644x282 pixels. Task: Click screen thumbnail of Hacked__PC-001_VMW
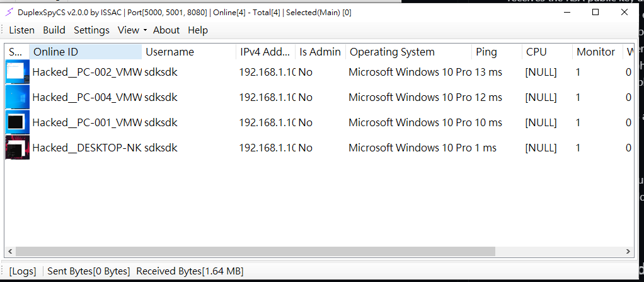tap(17, 122)
